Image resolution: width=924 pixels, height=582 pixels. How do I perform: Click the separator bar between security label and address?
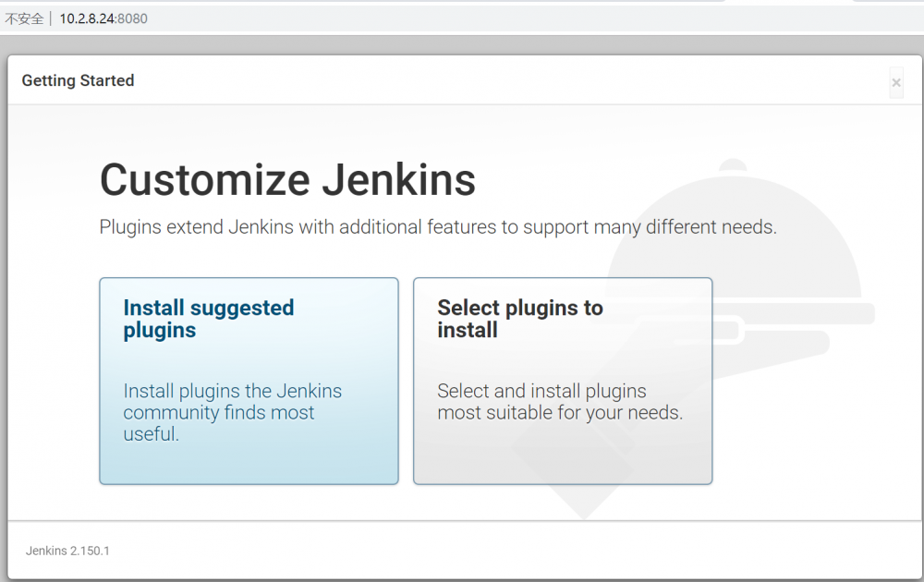pyautogui.click(x=52, y=18)
